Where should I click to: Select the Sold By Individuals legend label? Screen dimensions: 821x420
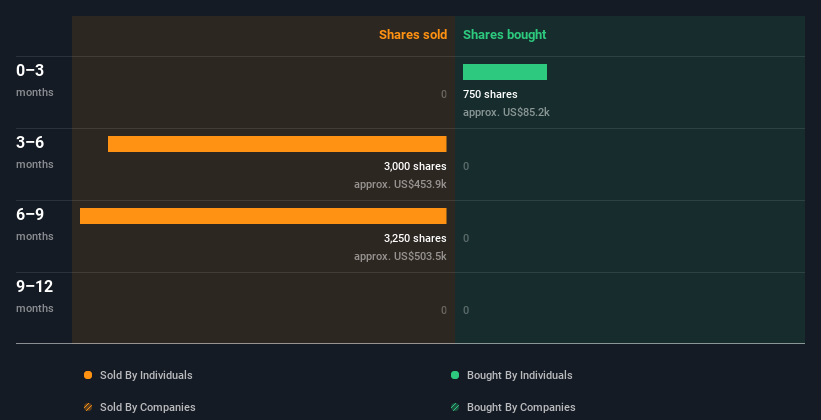pos(146,375)
